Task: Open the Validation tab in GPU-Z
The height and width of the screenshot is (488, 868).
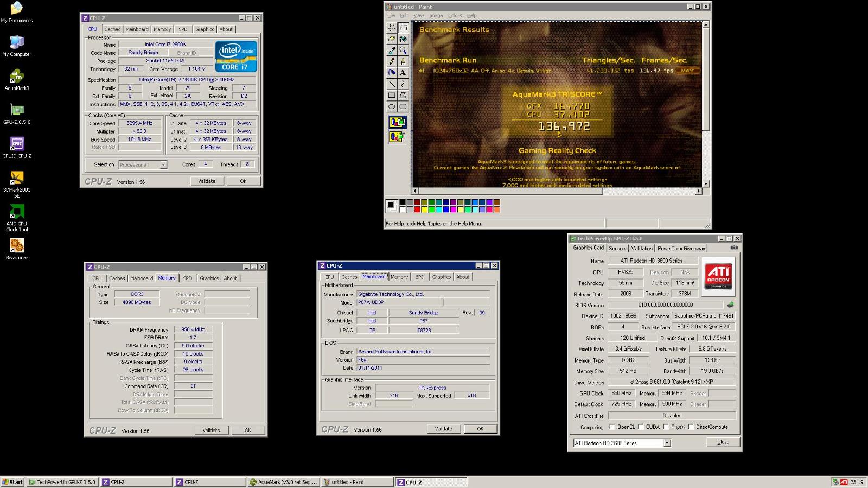Action: [642, 248]
